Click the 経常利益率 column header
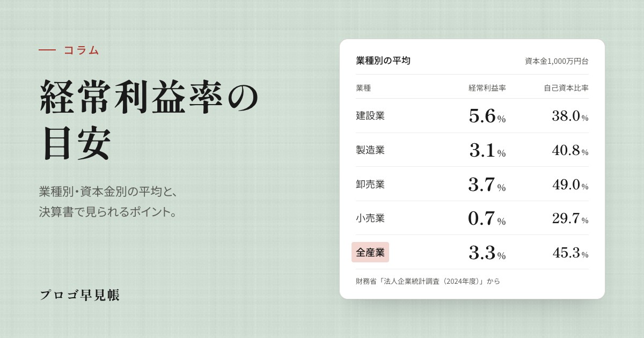This screenshot has width=644, height=338. click(487, 88)
